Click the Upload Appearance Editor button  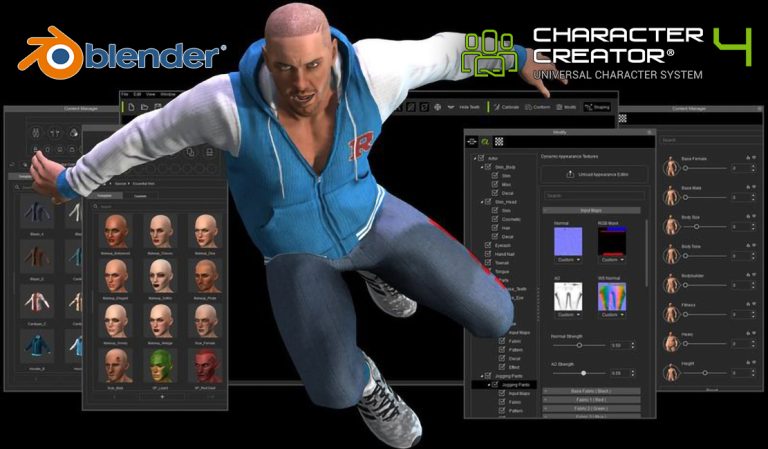(595, 174)
